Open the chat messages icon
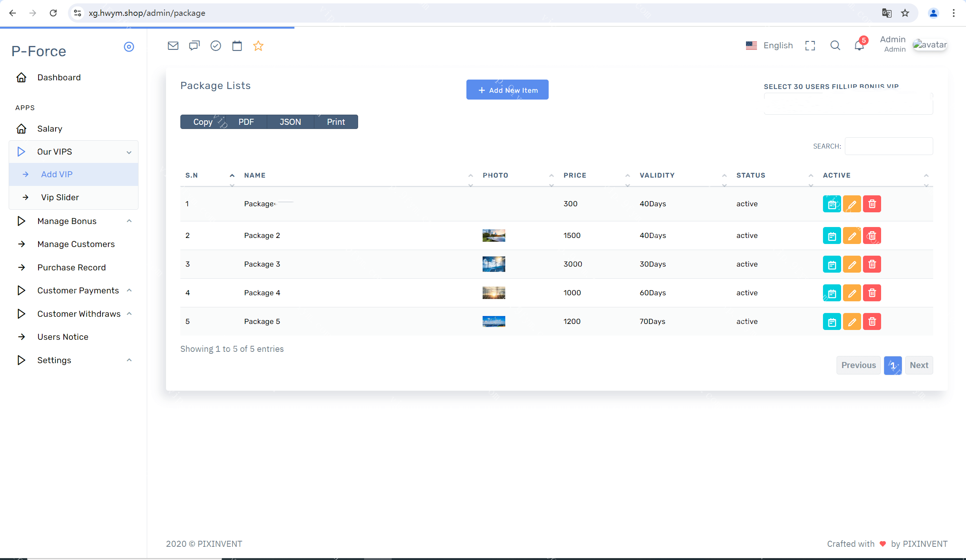This screenshot has width=966, height=560. point(194,46)
